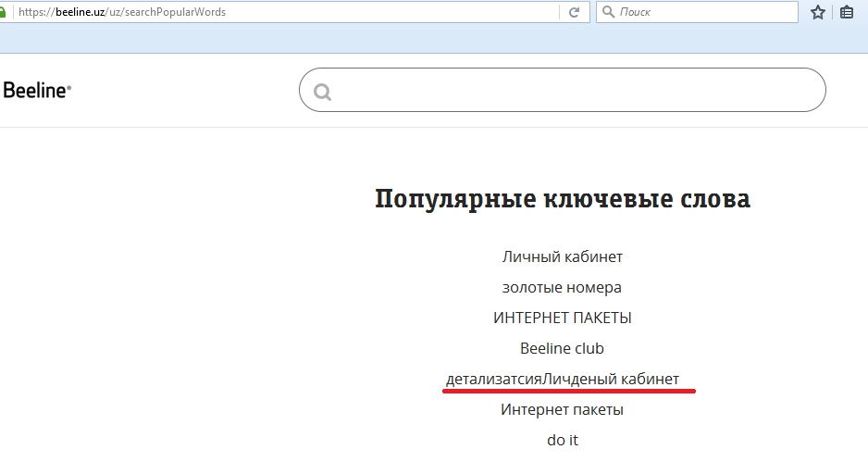
Task: Open the bookmarks list icon
Action: pos(847,13)
